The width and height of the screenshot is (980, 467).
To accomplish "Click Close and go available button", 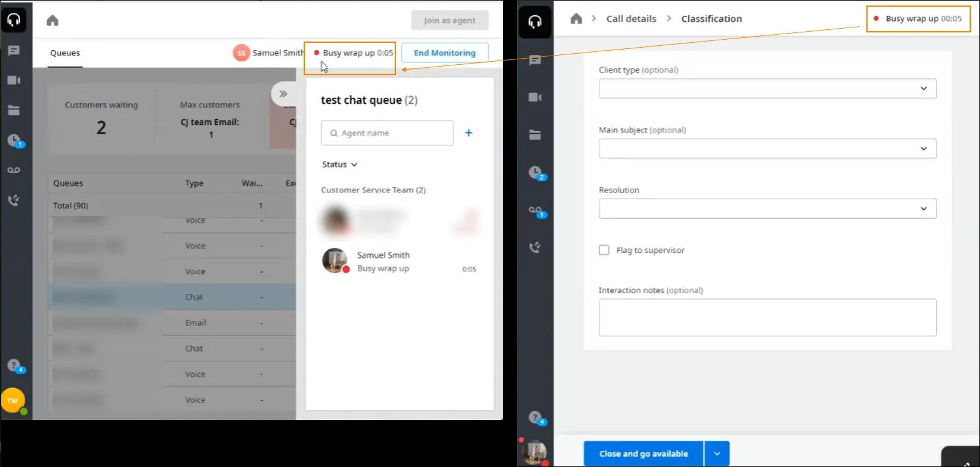I will pos(643,454).
